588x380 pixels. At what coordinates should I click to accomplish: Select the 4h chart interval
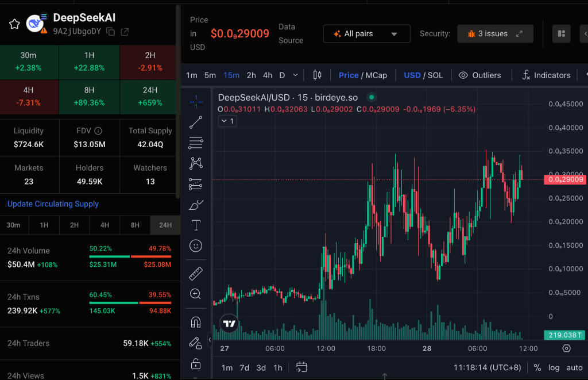[x=268, y=75]
